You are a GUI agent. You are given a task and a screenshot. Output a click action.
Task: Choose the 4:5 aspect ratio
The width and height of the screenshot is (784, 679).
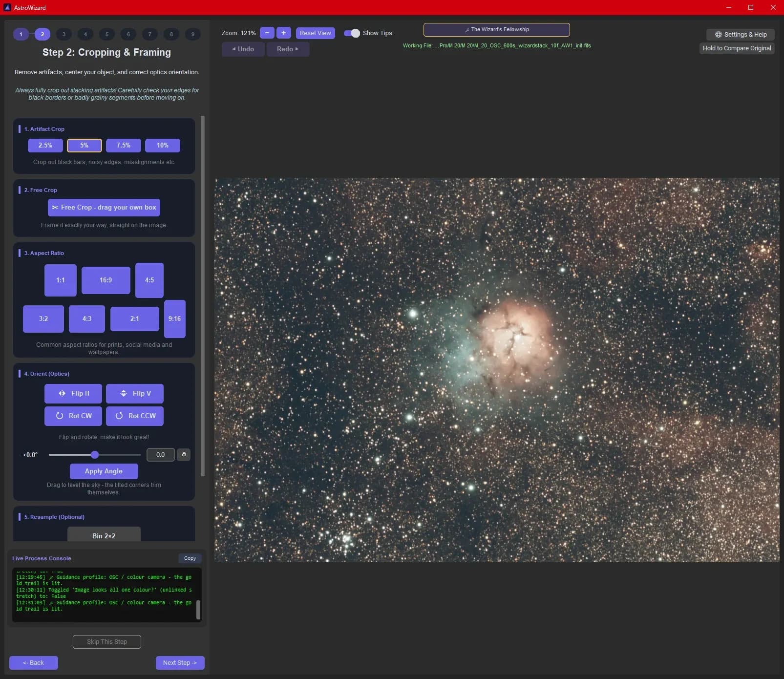(x=149, y=280)
